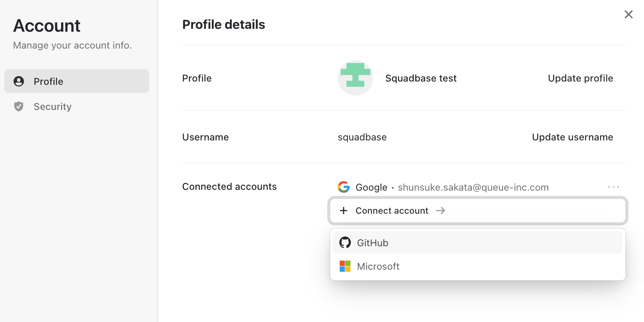644x322 pixels.
Task: Click the Profile person icon in the sidebar
Action: (19, 81)
